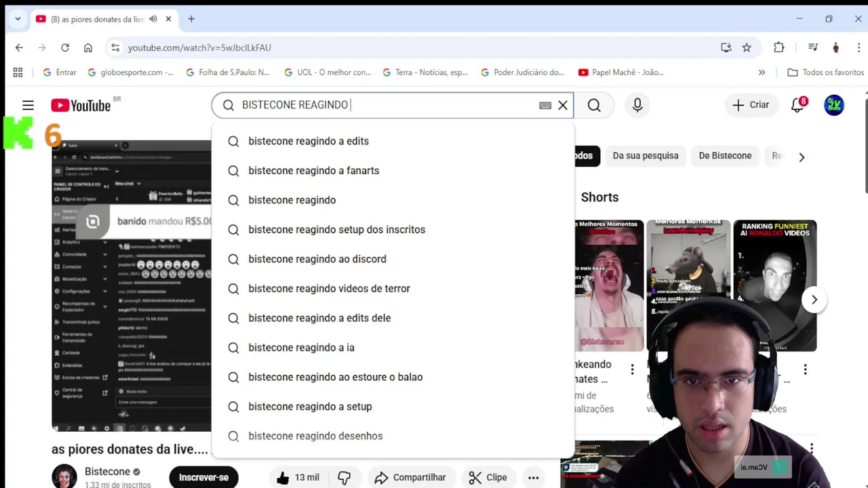The height and width of the screenshot is (488, 868).
Task: Click the video player area
Action: click(132, 286)
